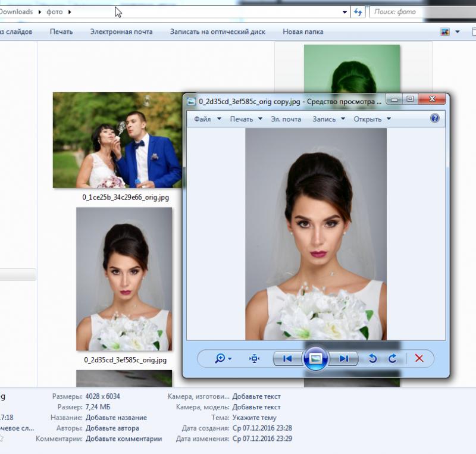Viewport: 476px width, 454px height.
Task: Select the wedding couple photo thumbnail
Action: 118,140
